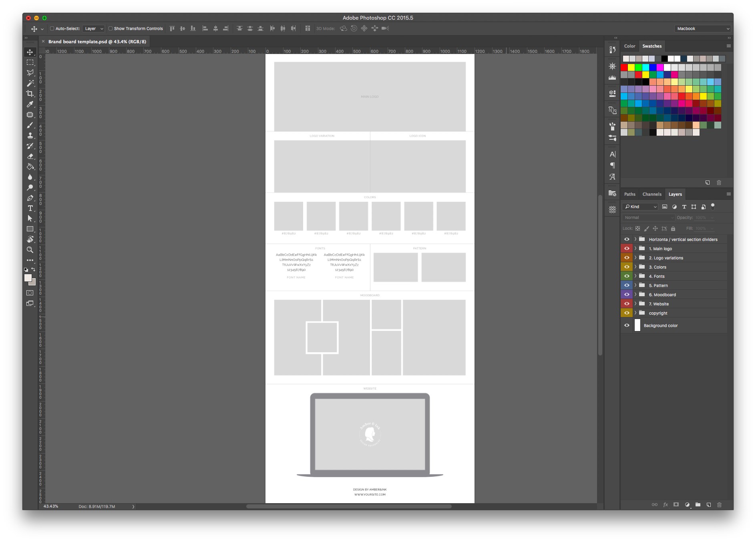Click the Background color layer thumbnail
The image size is (756, 542).
(x=637, y=325)
